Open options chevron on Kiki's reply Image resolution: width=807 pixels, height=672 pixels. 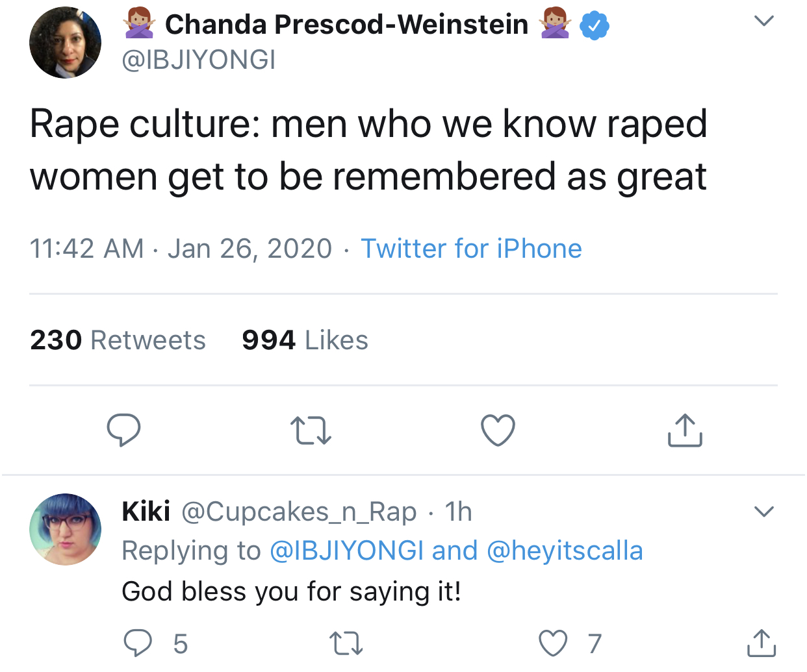click(x=764, y=512)
